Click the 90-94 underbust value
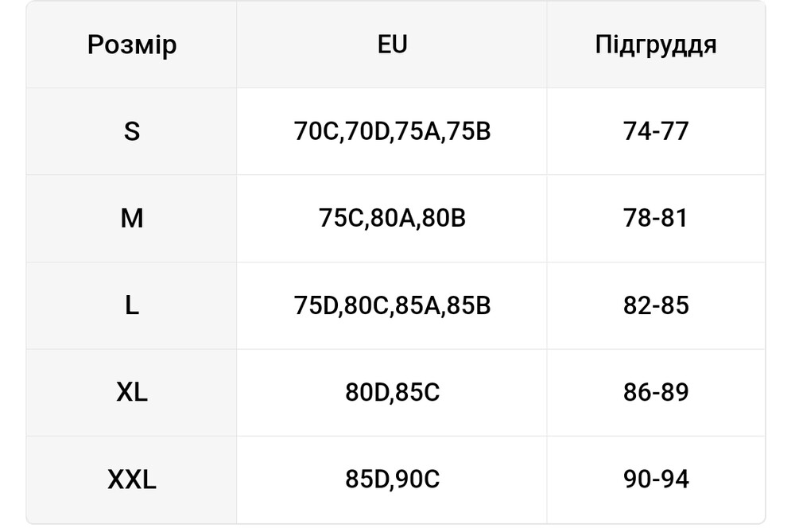Viewport: 795px width, 532px height. coord(656,480)
